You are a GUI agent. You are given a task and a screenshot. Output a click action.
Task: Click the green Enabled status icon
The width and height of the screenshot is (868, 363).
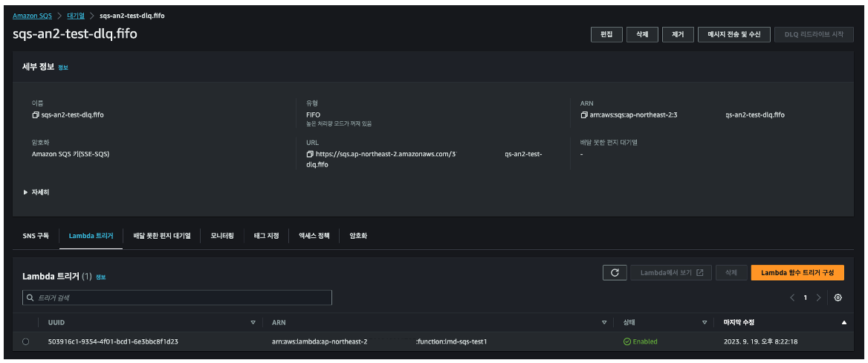627,341
